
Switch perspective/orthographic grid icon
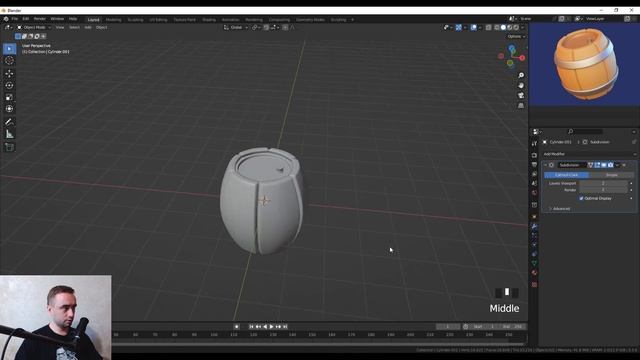[x=521, y=106]
